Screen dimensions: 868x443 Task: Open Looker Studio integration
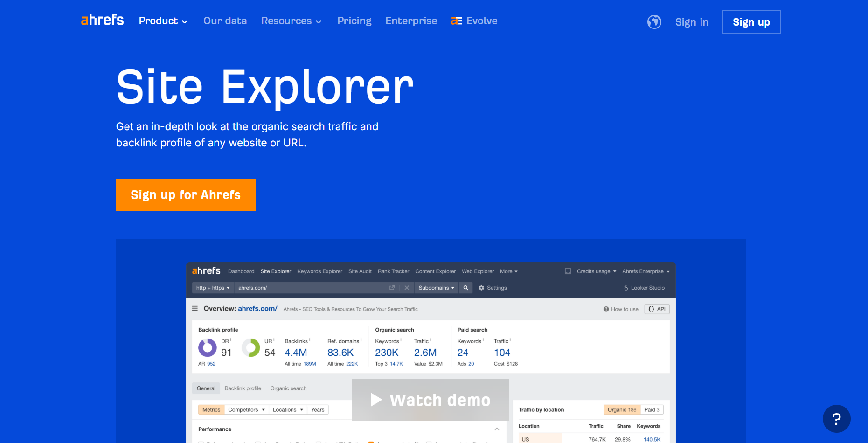click(644, 288)
